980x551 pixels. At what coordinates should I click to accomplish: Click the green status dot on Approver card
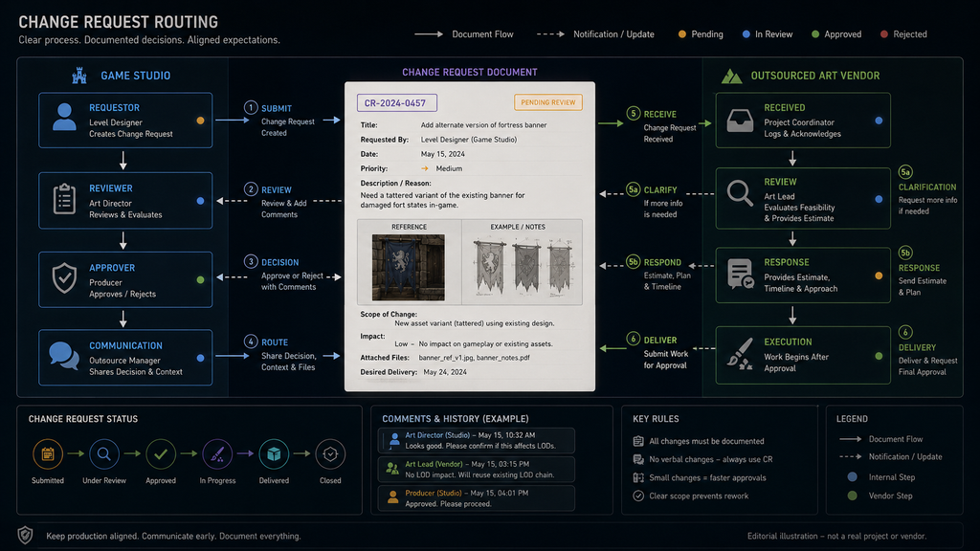pyautogui.click(x=200, y=280)
